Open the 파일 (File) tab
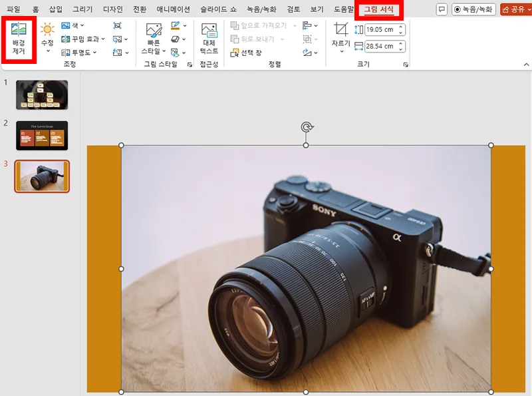The image size is (532, 396). (x=13, y=9)
